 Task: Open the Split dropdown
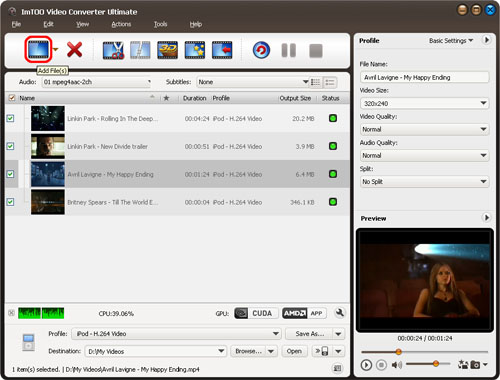coord(424,182)
